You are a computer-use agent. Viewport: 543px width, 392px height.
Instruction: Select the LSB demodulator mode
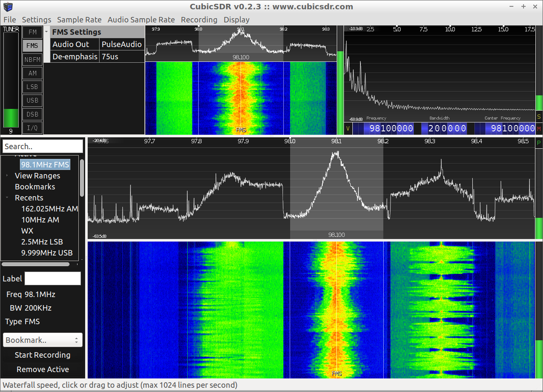click(33, 87)
